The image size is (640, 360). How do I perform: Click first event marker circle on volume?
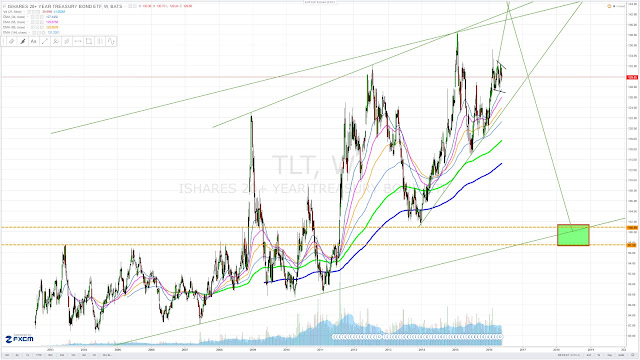[x=335, y=337]
